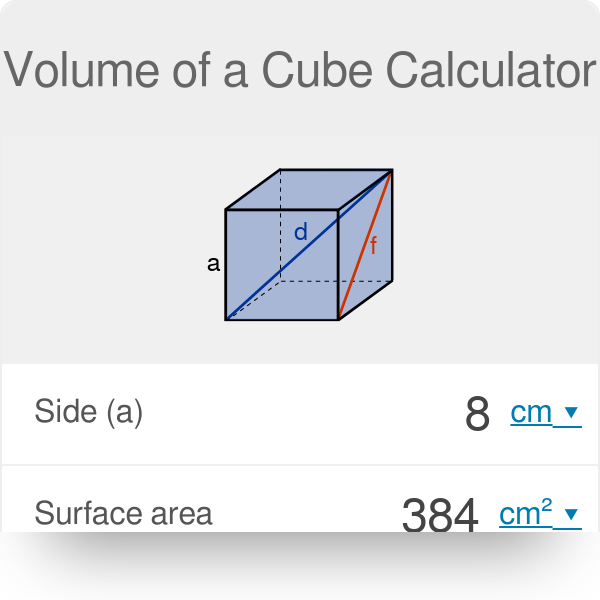
Task: Click the Surface area value field showing 384
Action: (440, 515)
